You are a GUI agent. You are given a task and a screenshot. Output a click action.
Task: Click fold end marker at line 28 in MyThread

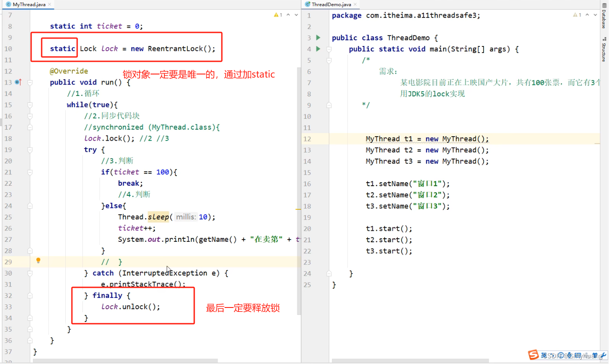tap(30, 251)
